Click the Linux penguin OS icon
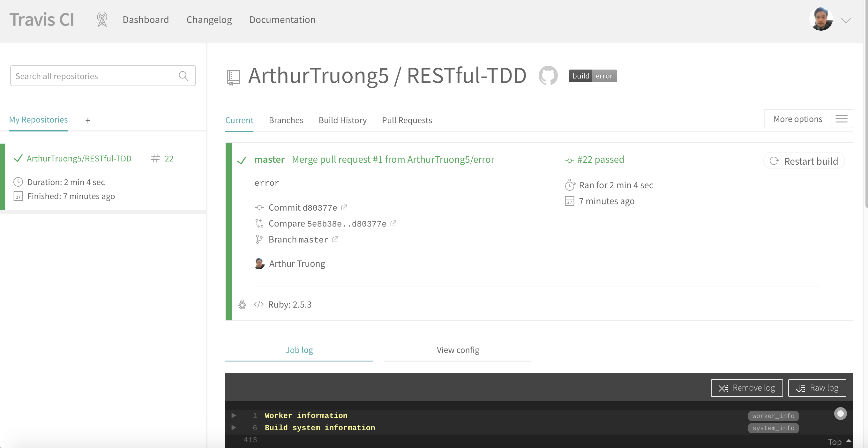 click(x=242, y=304)
